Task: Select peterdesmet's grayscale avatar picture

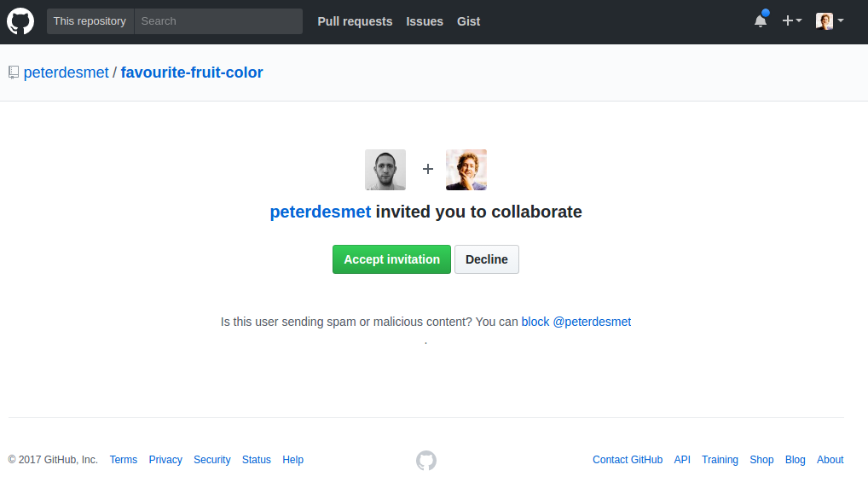Action: tap(385, 170)
